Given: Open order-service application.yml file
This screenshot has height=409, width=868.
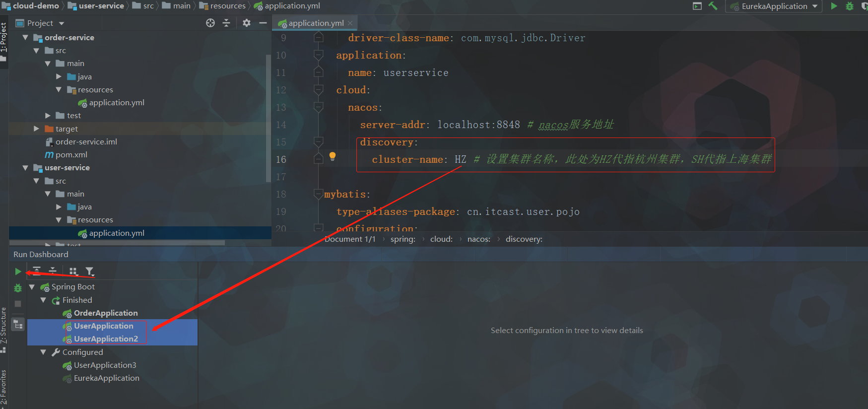Looking at the screenshot, I should pyautogui.click(x=117, y=102).
